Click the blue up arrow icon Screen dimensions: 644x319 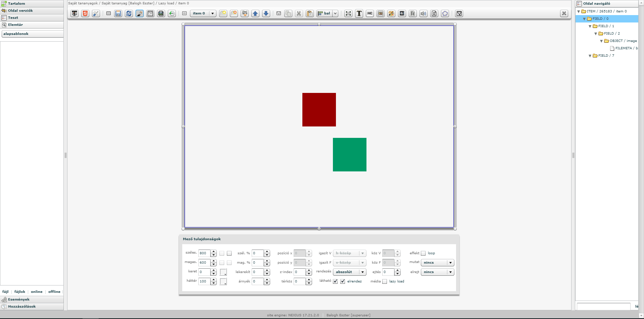[x=255, y=13]
